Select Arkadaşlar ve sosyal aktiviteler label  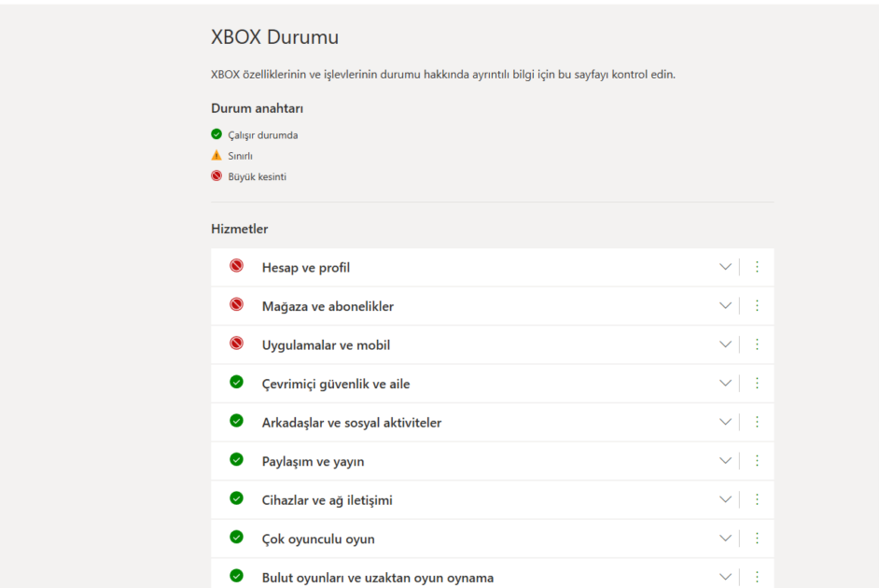pos(352,423)
